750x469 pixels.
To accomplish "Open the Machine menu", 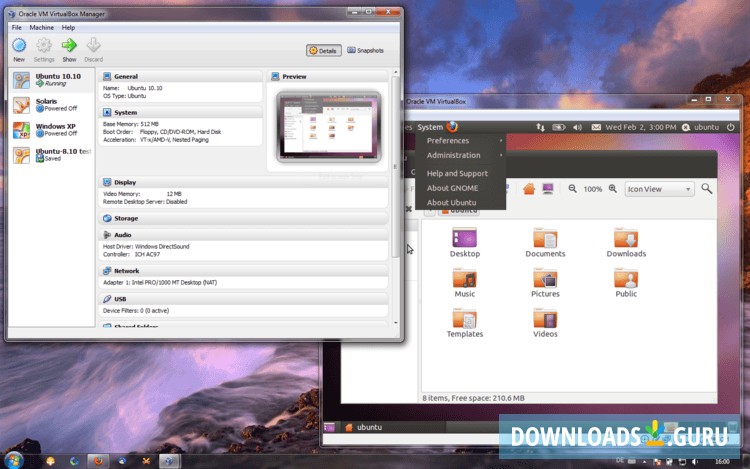I will pyautogui.click(x=42, y=28).
